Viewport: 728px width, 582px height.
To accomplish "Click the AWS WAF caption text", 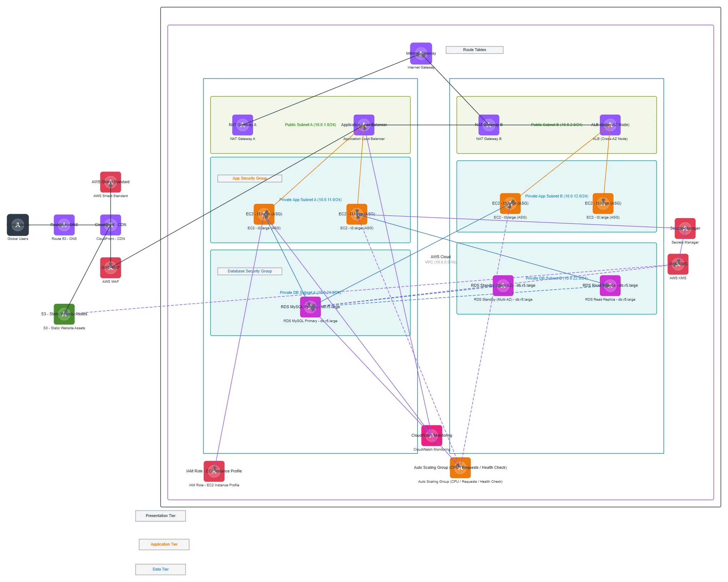I will [x=111, y=282].
